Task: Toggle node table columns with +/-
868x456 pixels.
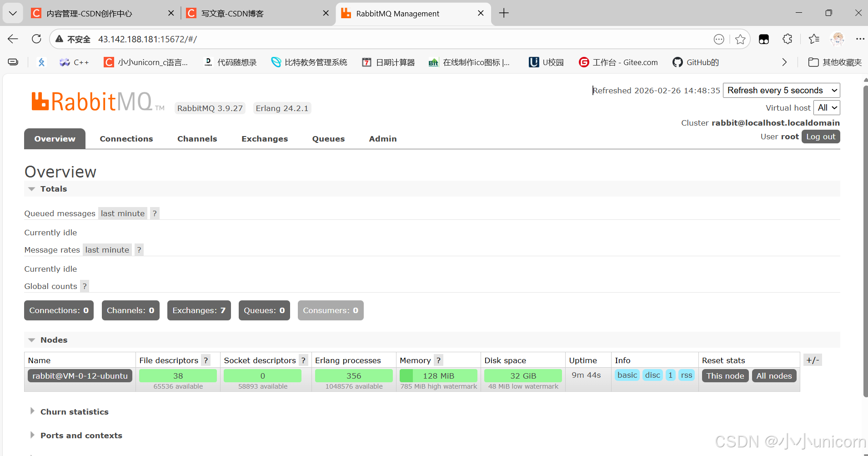Action: click(813, 360)
